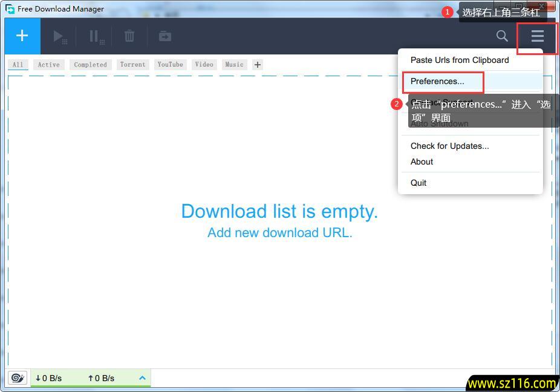
Task: Select the All filter tab
Action: [x=18, y=65]
